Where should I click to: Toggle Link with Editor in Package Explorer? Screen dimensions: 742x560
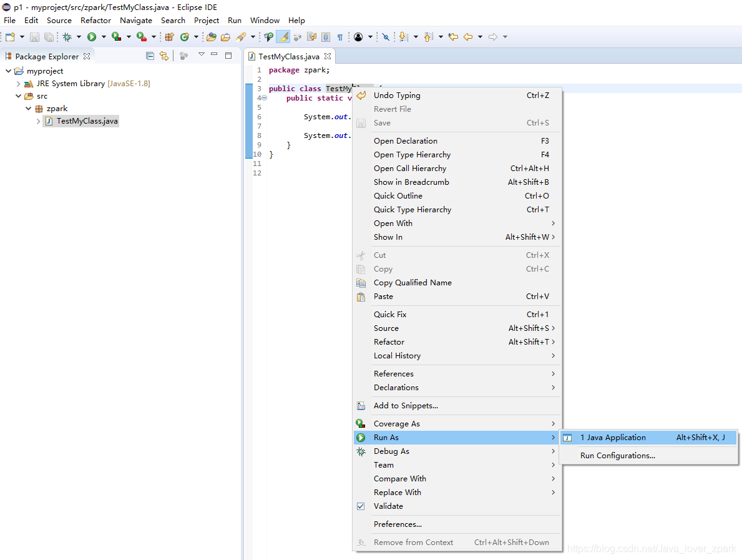click(164, 56)
